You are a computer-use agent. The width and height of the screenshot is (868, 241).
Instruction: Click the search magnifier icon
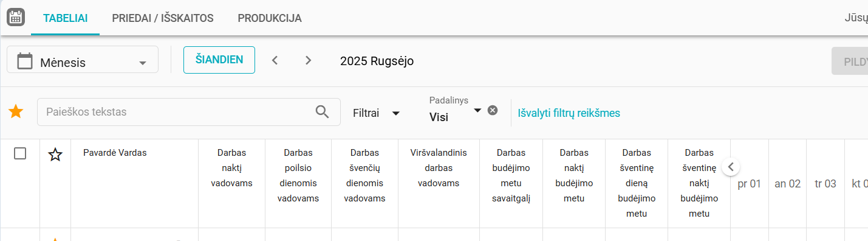pos(323,112)
